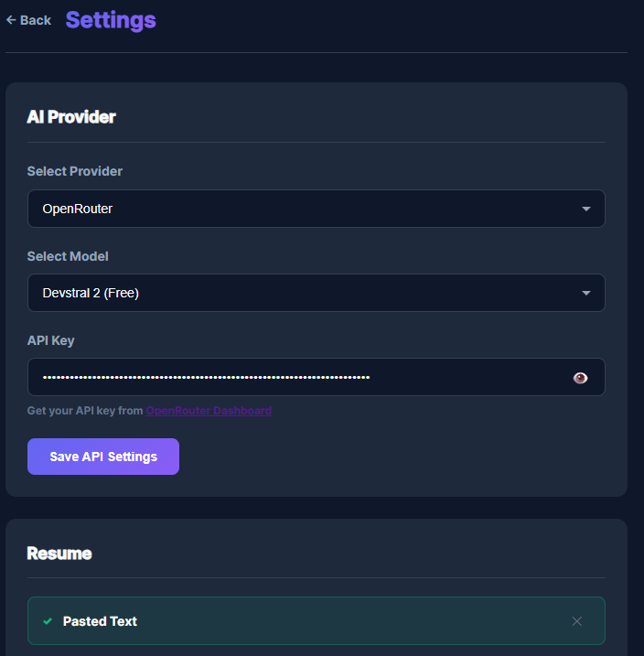Click the Settings page title

click(x=111, y=19)
